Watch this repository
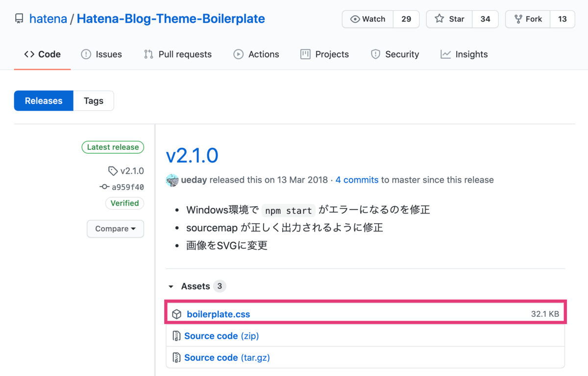This screenshot has height=376, width=588. (368, 19)
